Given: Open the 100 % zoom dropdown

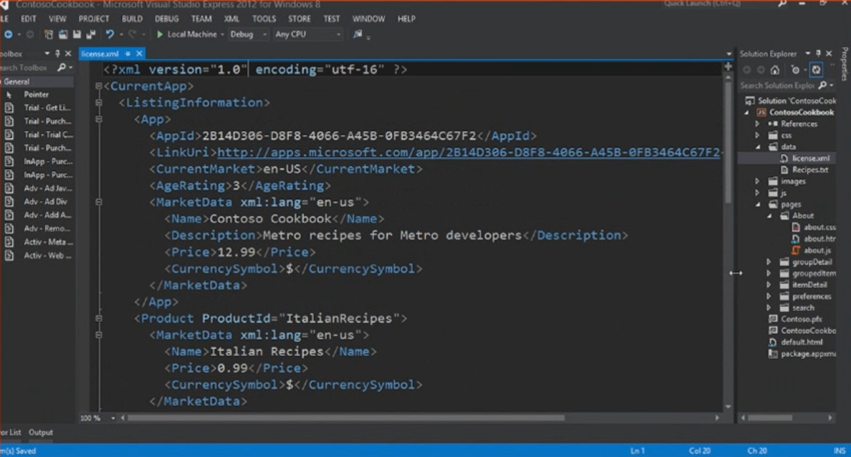Looking at the screenshot, I should [x=113, y=418].
